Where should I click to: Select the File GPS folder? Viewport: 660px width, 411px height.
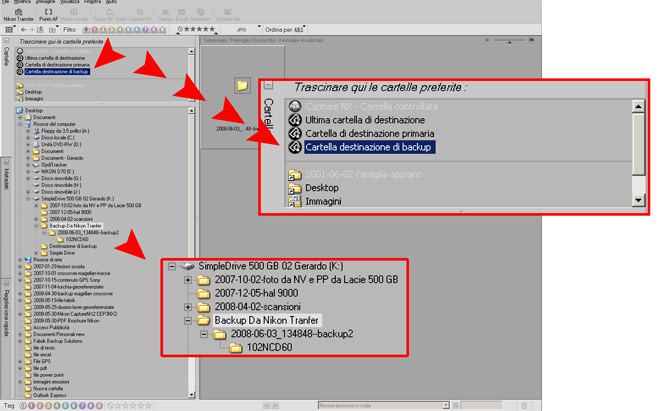click(x=42, y=361)
